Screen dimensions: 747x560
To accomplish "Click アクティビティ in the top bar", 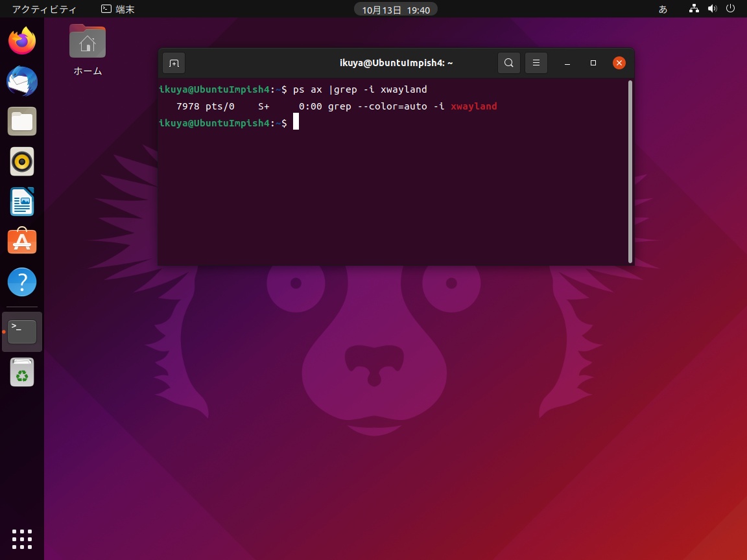I will point(44,9).
